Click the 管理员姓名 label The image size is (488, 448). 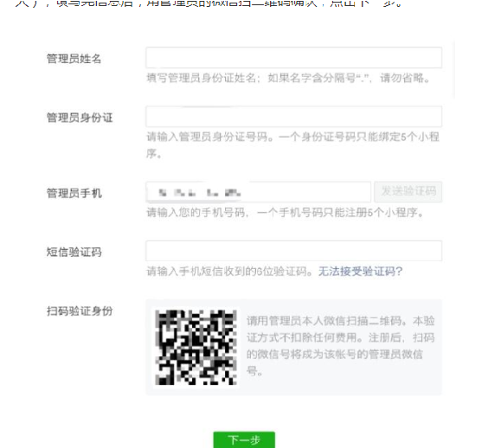[74, 59]
